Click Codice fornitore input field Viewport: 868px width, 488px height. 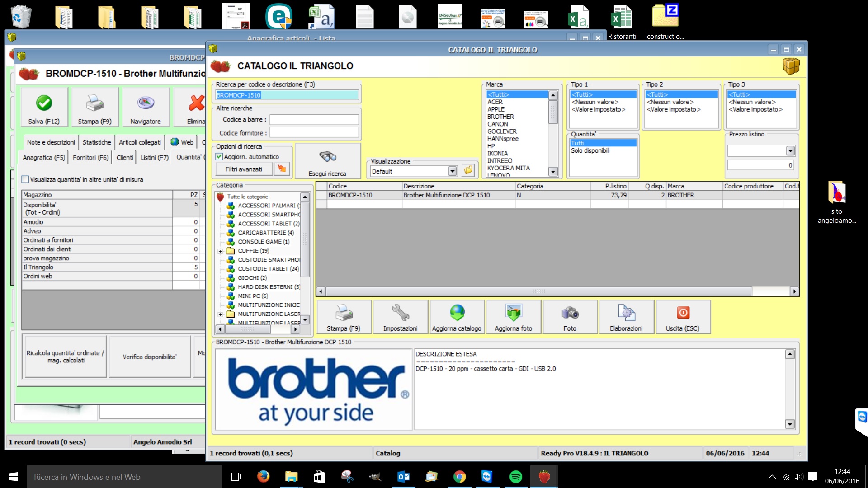tap(314, 132)
